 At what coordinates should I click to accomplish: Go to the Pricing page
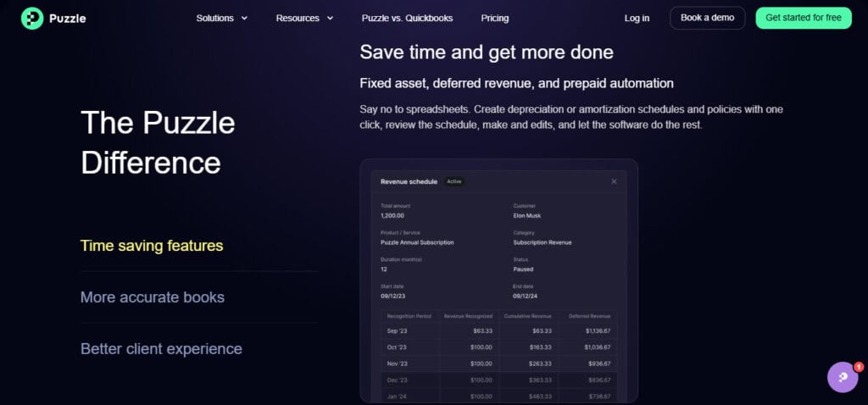tap(494, 19)
